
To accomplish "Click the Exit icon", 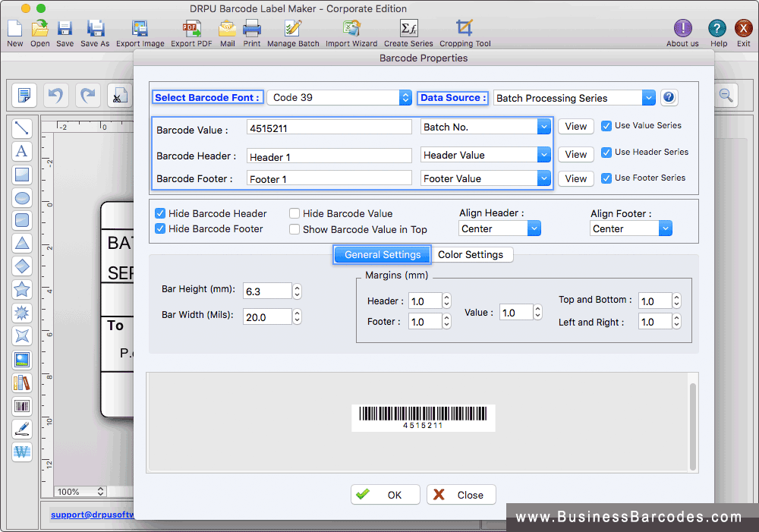I will [744, 29].
